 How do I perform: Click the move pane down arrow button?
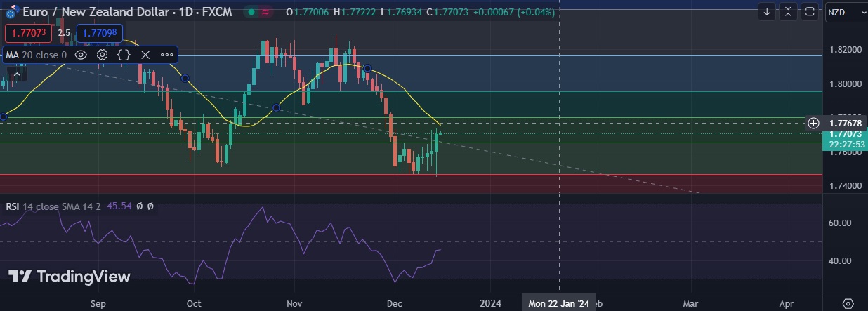767,12
